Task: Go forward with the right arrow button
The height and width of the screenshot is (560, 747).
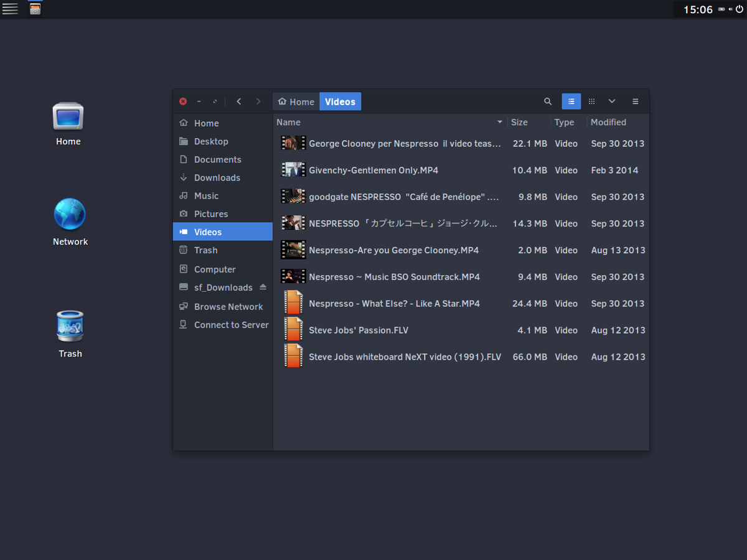Action: [x=258, y=101]
